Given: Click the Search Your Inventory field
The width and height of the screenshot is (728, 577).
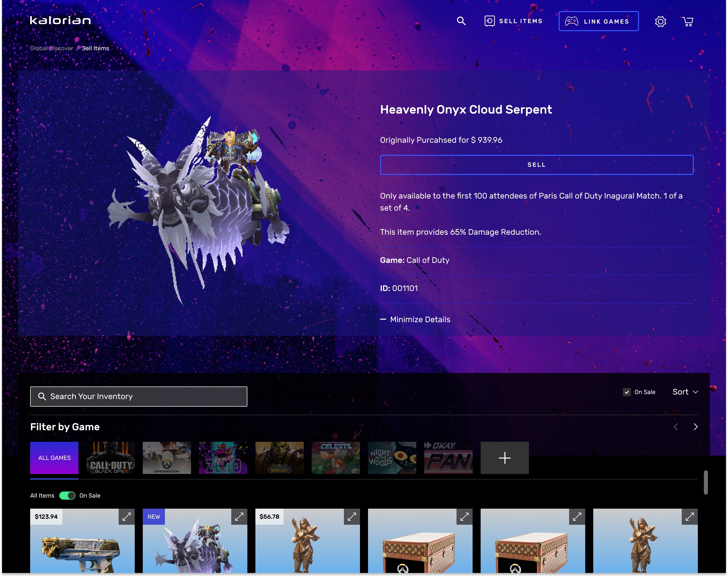Looking at the screenshot, I should (139, 396).
